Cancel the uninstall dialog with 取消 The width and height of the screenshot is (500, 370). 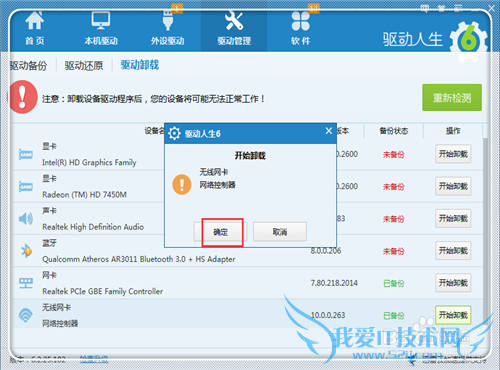(x=280, y=232)
